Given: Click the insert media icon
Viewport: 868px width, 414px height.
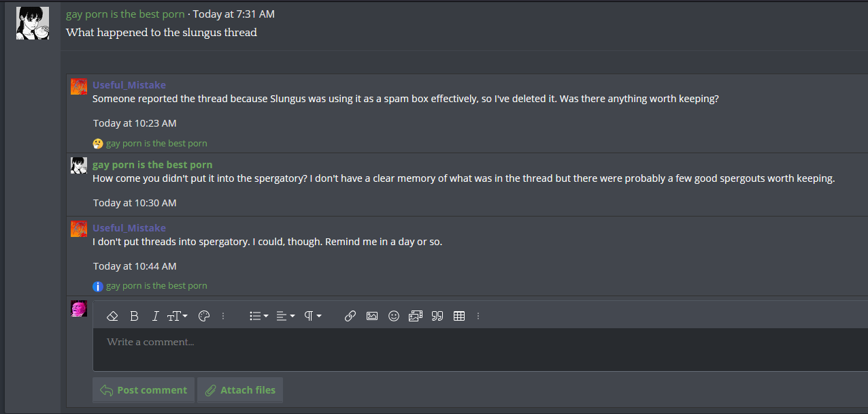Looking at the screenshot, I should click(x=416, y=316).
